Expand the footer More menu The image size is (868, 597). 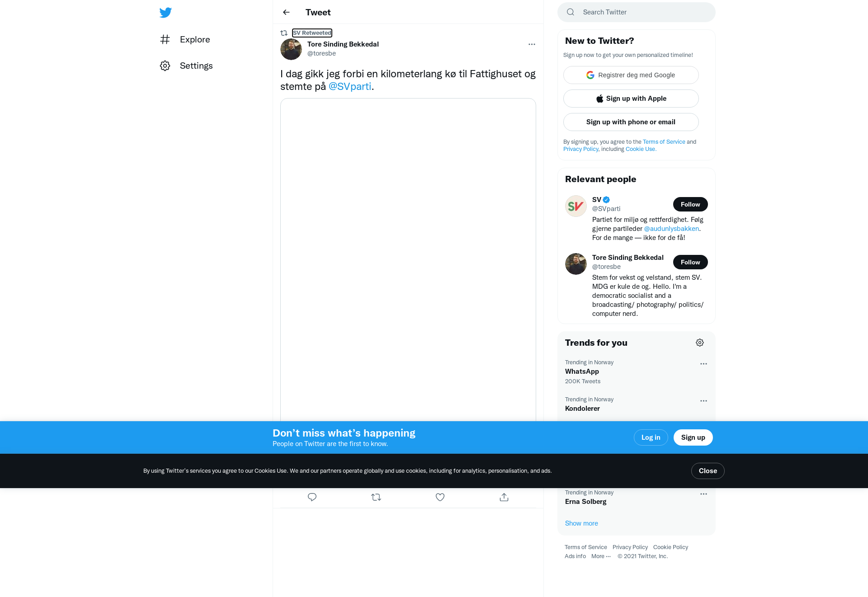point(601,556)
